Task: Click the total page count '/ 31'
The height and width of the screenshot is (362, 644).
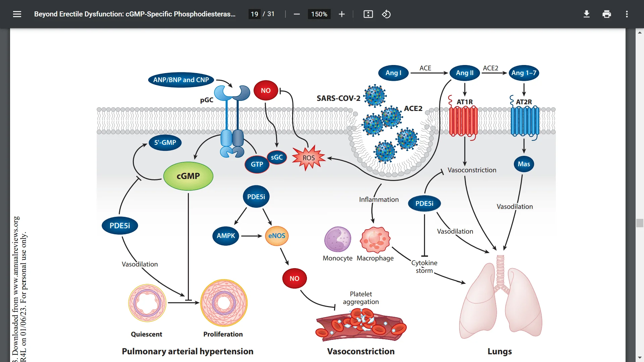Action: [269, 14]
